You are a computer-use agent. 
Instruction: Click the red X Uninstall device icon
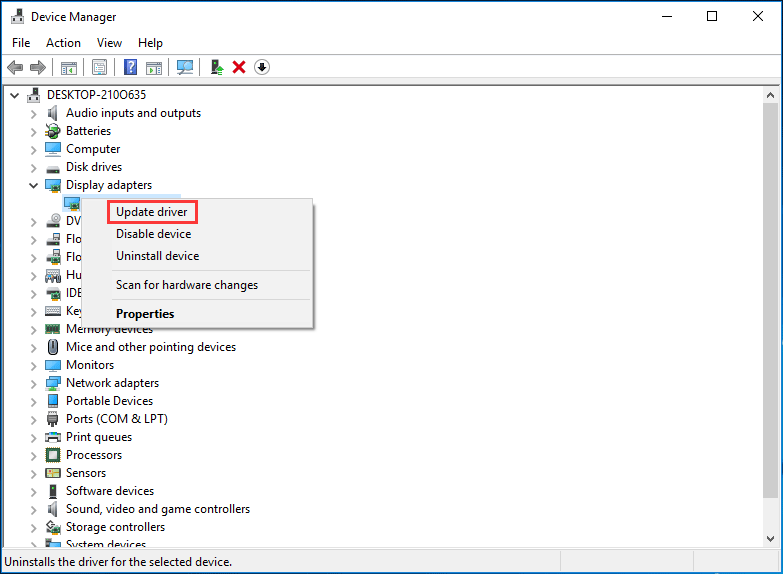tap(239, 67)
